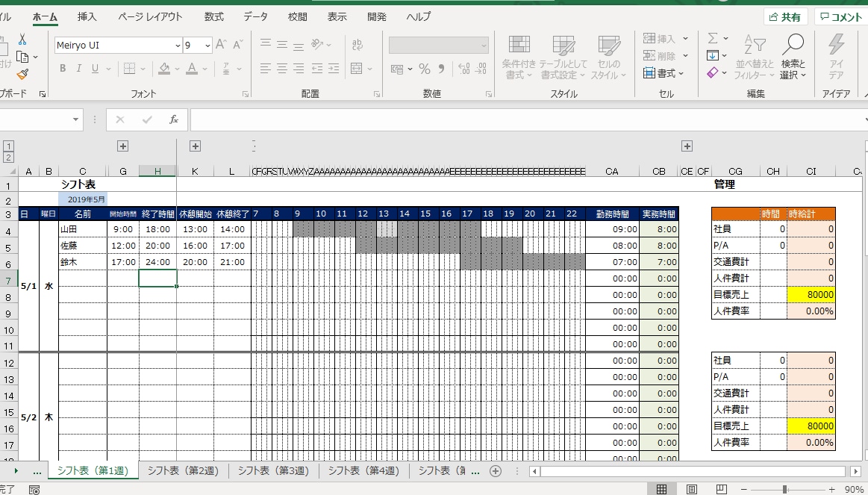The image size is (868, 495).
Task: Click the AutoSum sigma icon
Action: pos(713,38)
